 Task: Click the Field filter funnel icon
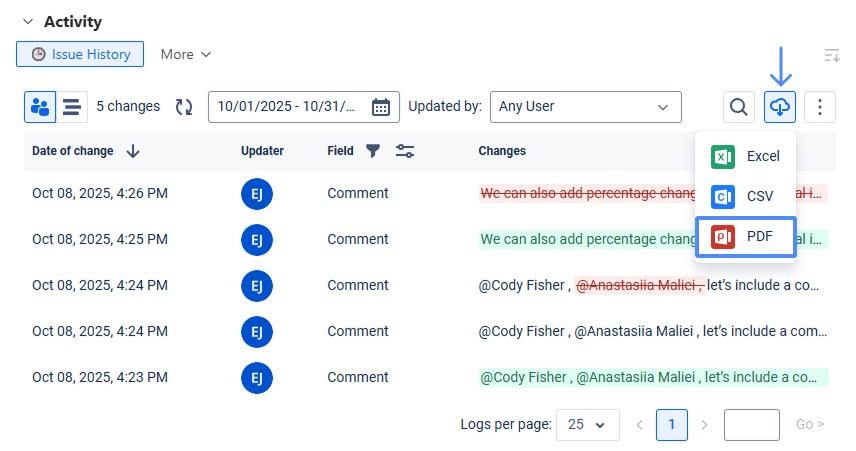(373, 151)
